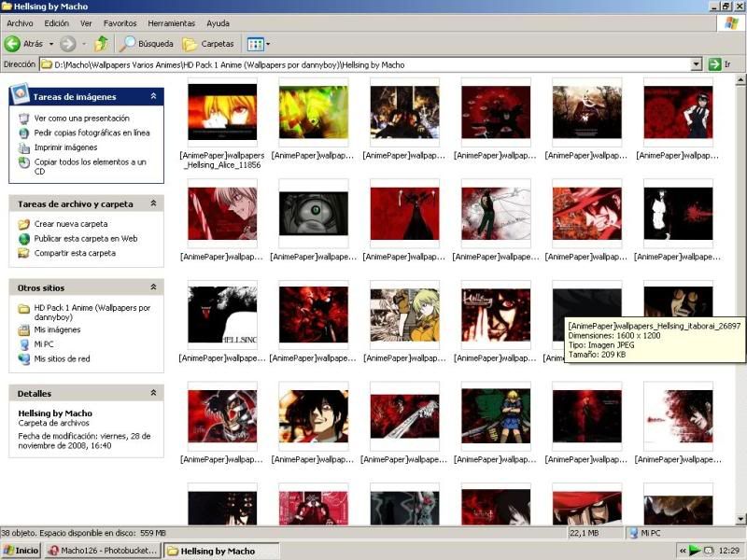This screenshot has width=747, height=560.
Task: Select the grayscale green-eye wallpaper thumbnail
Action: pyautogui.click(x=314, y=214)
